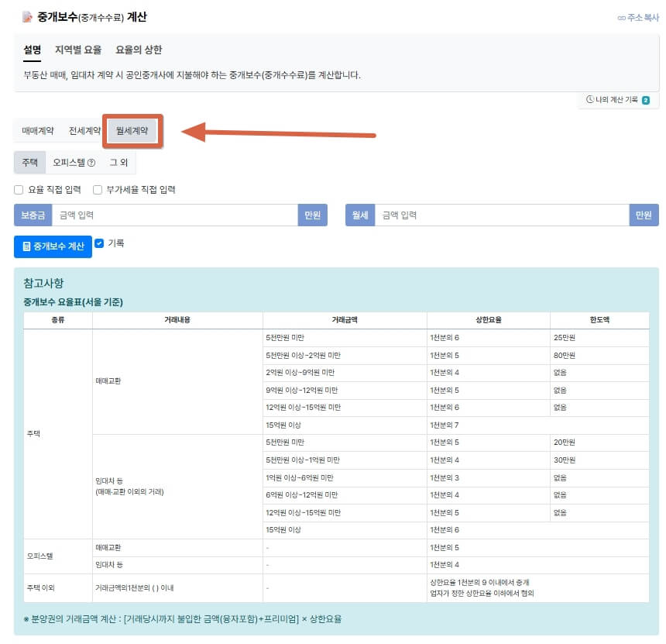
Task: Click the 참고사항 heading
Action: point(43,283)
